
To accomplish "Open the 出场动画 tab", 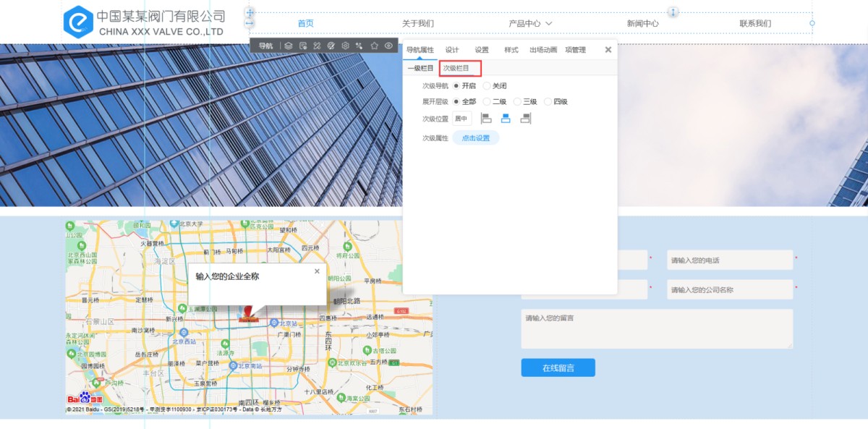I will point(542,50).
